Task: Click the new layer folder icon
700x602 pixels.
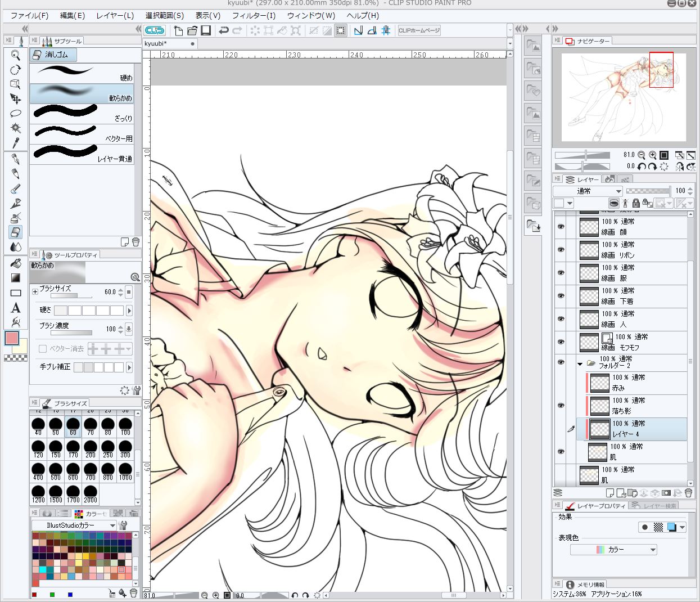Action: point(632,493)
